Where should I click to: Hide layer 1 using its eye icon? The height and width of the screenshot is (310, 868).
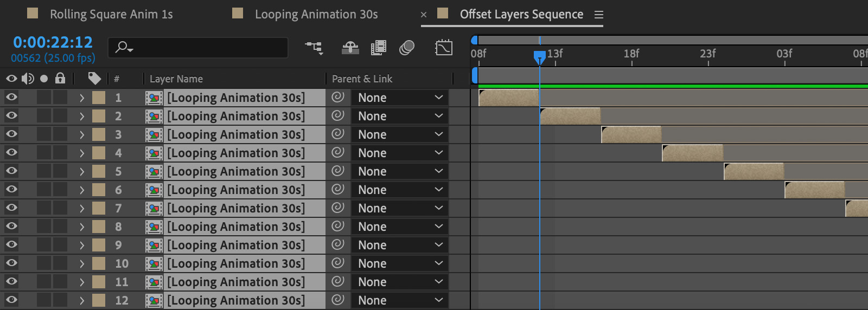[x=11, y=98]
